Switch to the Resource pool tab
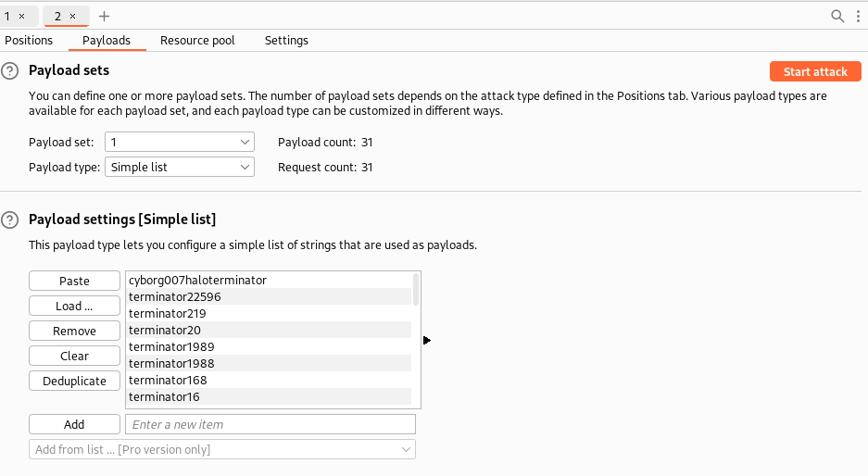 pyautogui.click(x=197, y=41)
